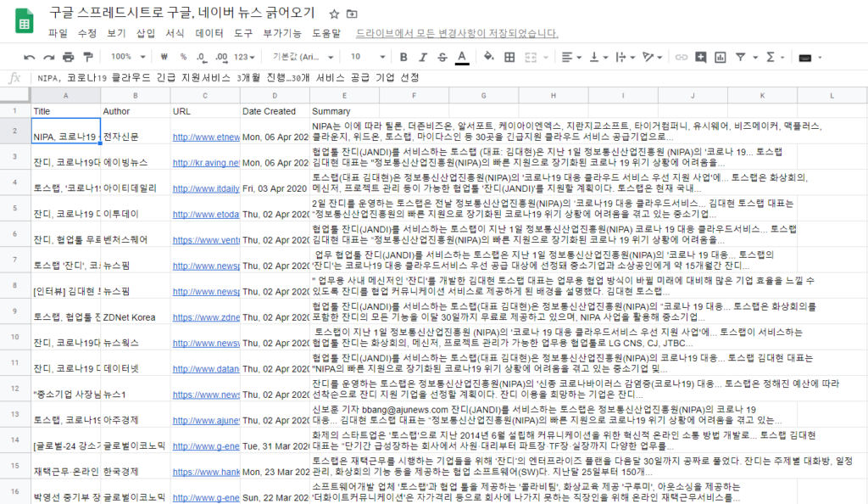Select the 'Summary' header cell
868x504 pixels.
pos(344,111)
